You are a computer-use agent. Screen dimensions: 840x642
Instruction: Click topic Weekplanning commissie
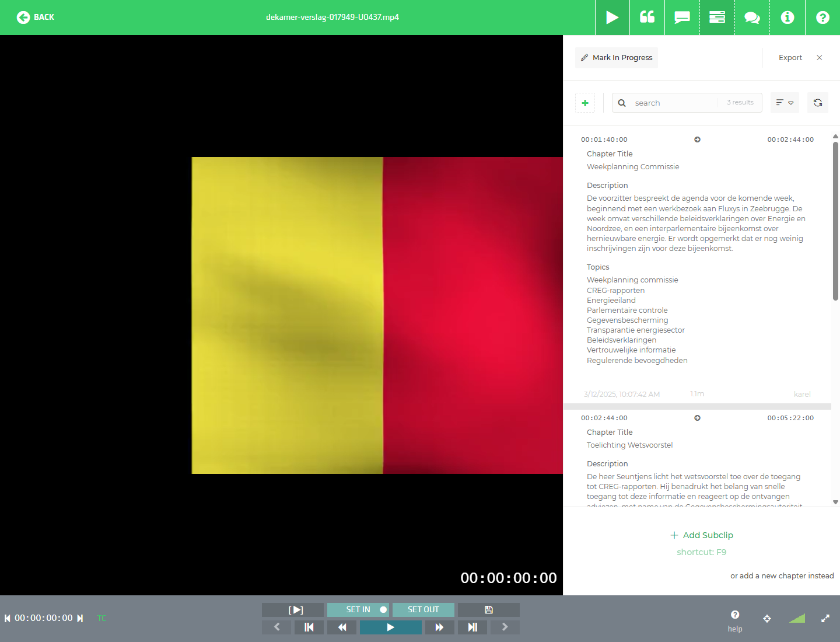pos(632,280)
